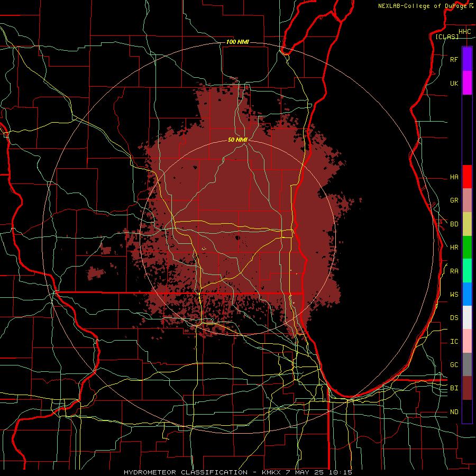Click the BD yellow legend swatch

click(467, 224)
